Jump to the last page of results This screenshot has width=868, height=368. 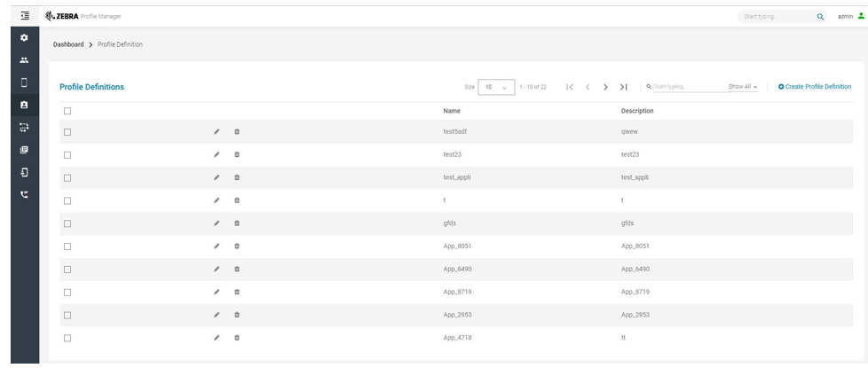624,87
